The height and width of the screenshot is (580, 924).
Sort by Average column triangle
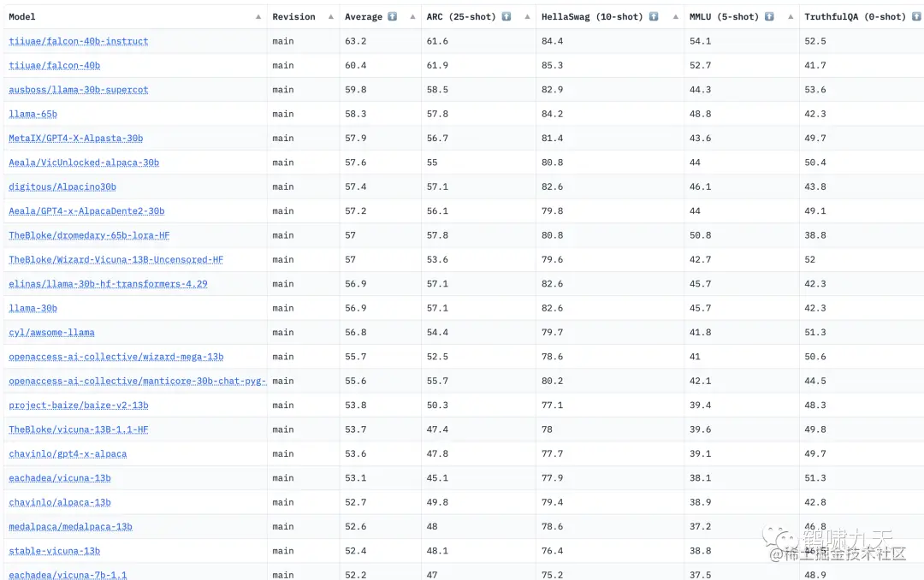pyautogui.click(x=412, y=16)
